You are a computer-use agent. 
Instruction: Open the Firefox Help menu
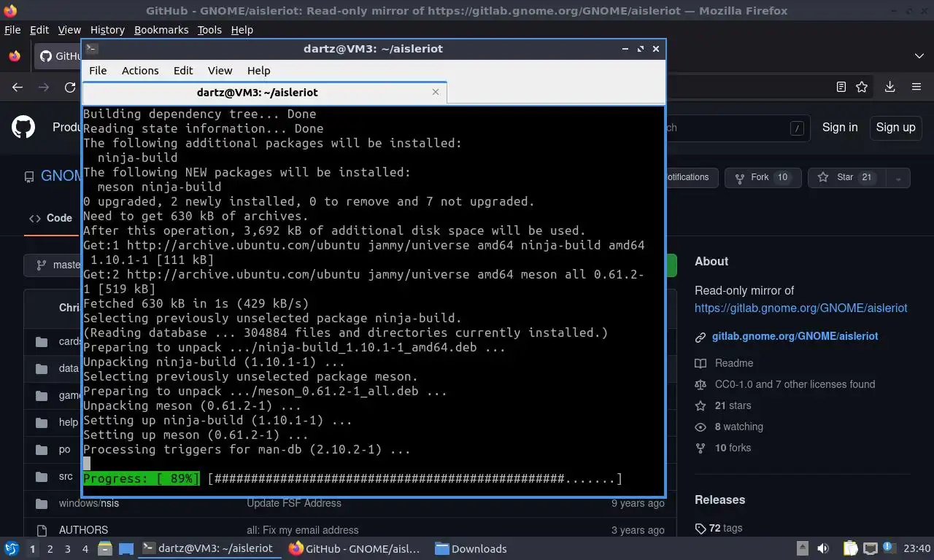(x=242, y=30)
